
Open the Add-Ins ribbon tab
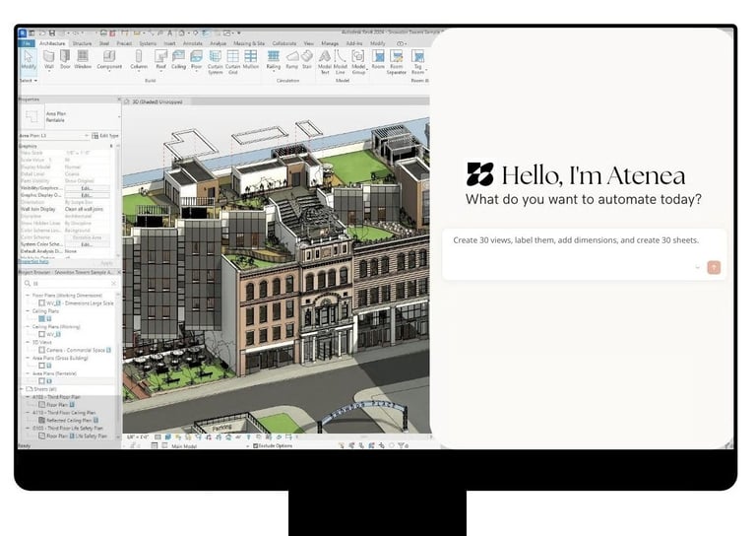(x=354, y=43)
